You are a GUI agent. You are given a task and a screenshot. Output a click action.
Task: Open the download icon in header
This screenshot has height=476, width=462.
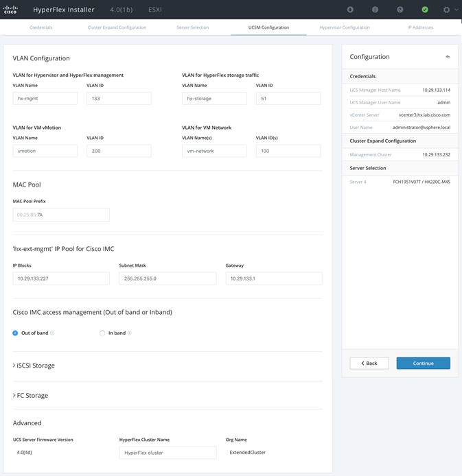coord(350,10)
